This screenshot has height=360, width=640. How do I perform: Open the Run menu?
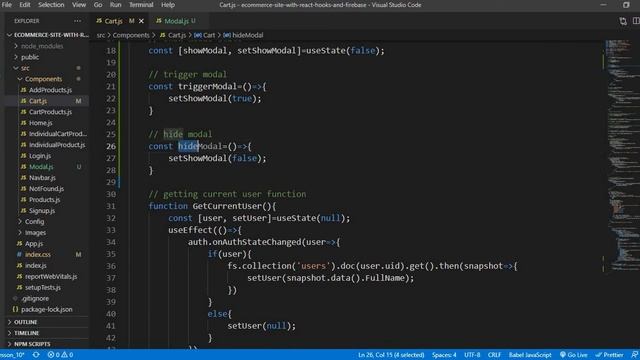tap(116, 5)
